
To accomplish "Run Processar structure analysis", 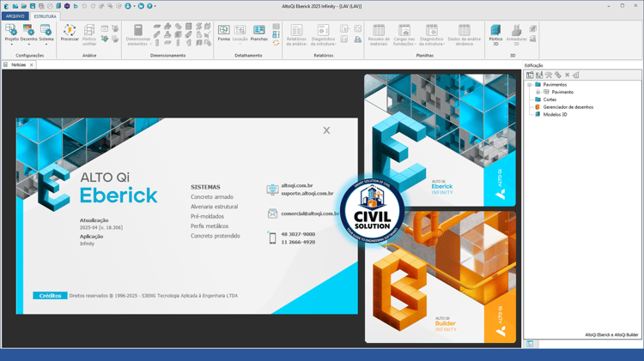I will pos(70,33).
